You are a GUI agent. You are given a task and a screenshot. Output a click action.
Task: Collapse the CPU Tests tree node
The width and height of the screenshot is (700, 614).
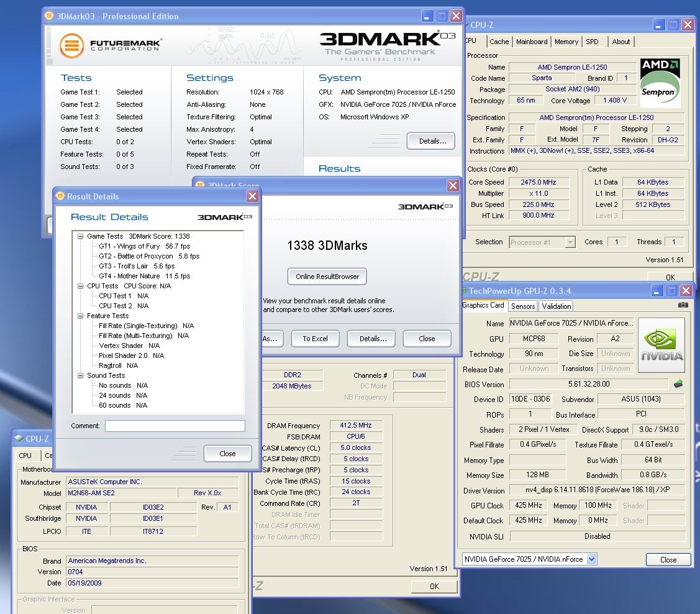point(80,286)
